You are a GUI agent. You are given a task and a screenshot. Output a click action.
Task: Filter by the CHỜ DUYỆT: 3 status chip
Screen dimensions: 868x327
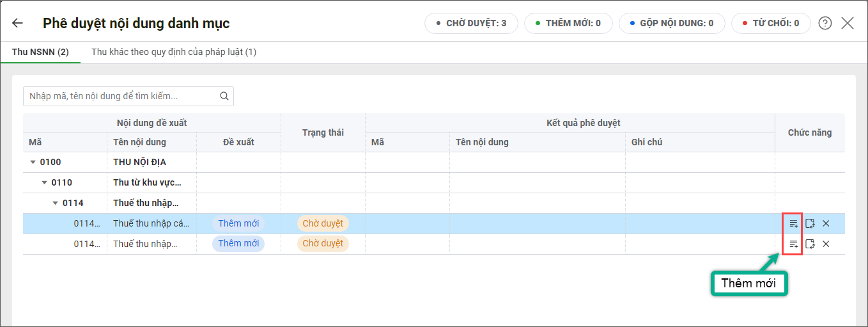[471, 24]
